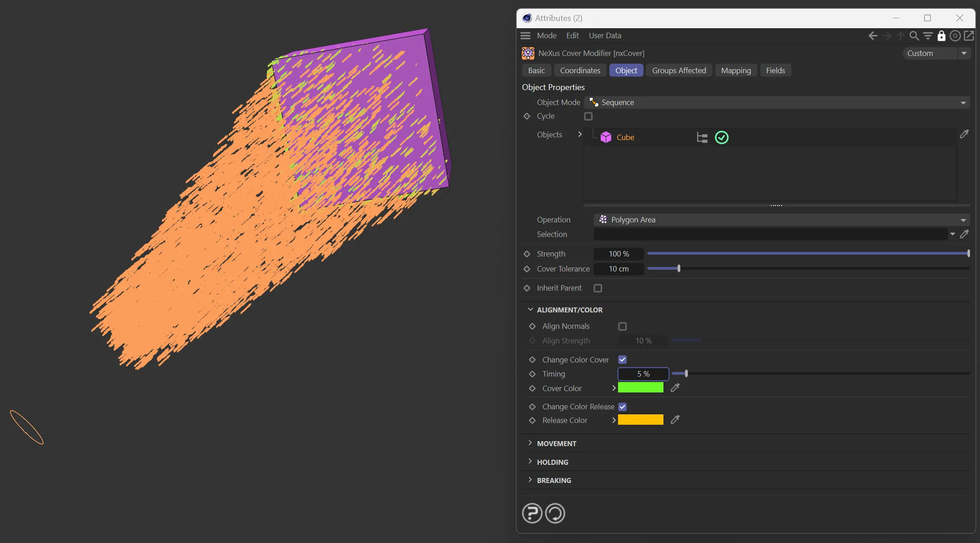Disable Change Color Release checkbox

[623, 407]
